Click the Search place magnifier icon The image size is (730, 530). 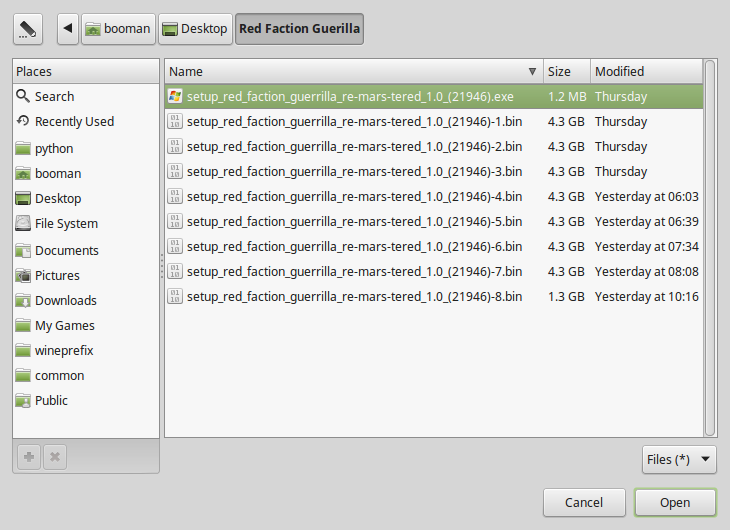tap(23, 96)
